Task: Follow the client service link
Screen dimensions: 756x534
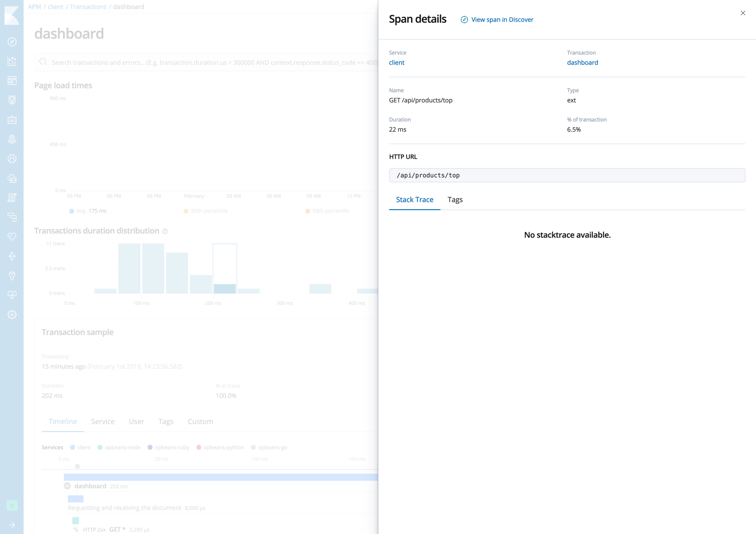Action: (396, 62)
